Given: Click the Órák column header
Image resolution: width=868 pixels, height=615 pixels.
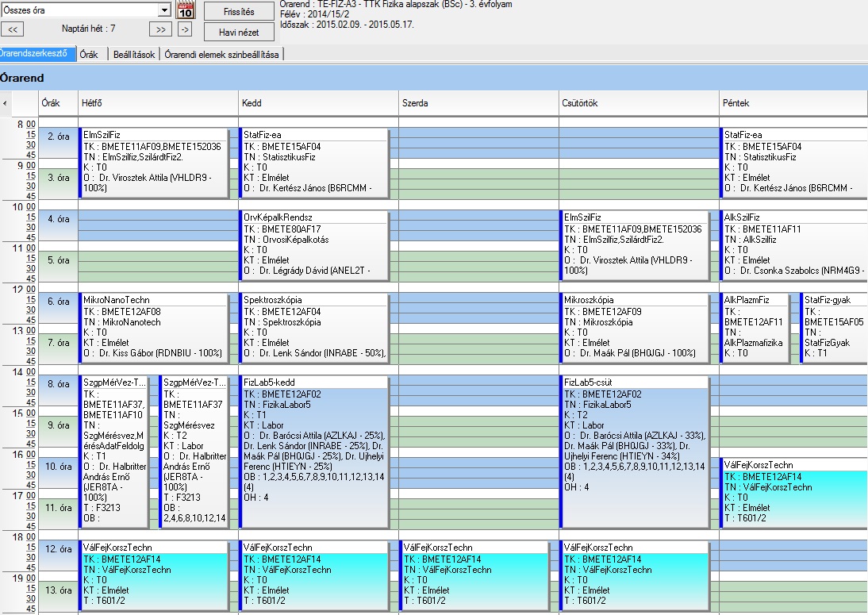Looking at the screenshot, I should [58, 103].
